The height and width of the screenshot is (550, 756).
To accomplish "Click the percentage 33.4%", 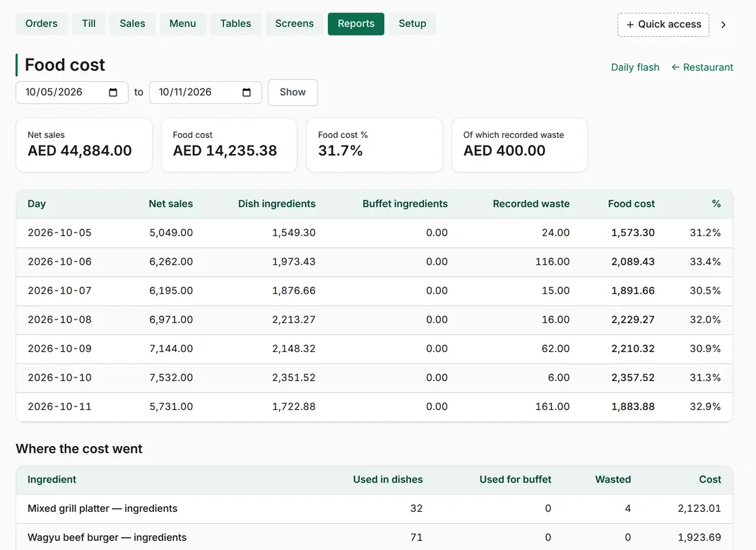I will click(705, 262).
